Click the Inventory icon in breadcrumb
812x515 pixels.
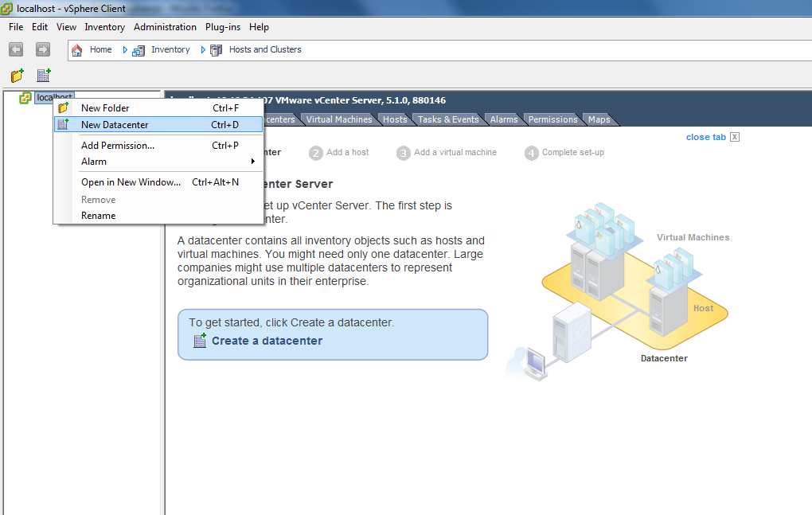(x=139, y=50)
